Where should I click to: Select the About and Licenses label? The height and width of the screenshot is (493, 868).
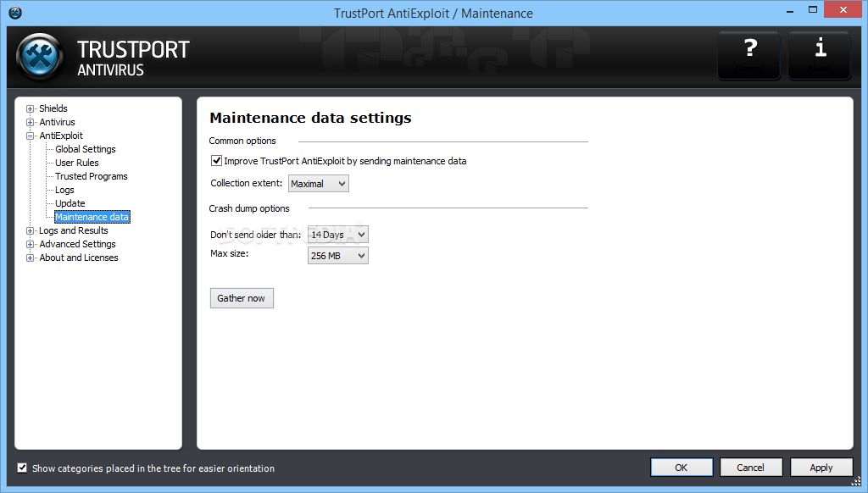tap(79, 258)
